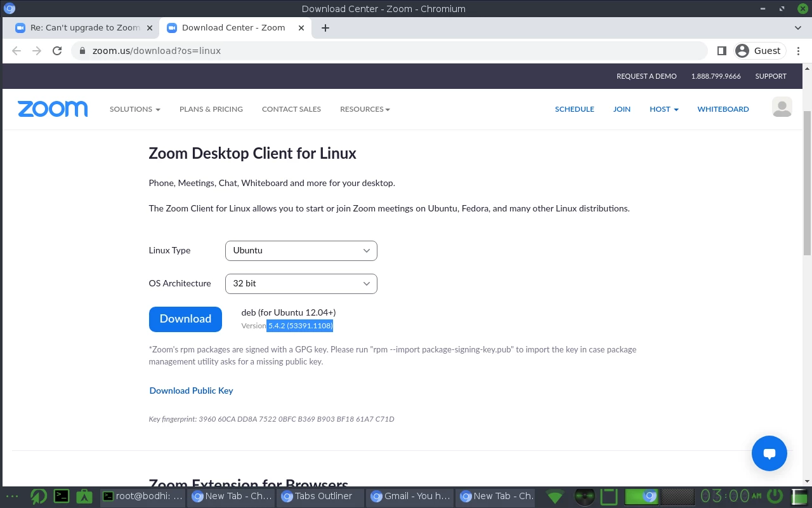Click "deb (for Ubuntu 12.04+)" text
This screenshot has width=812, height=508.
click(289, 312)
